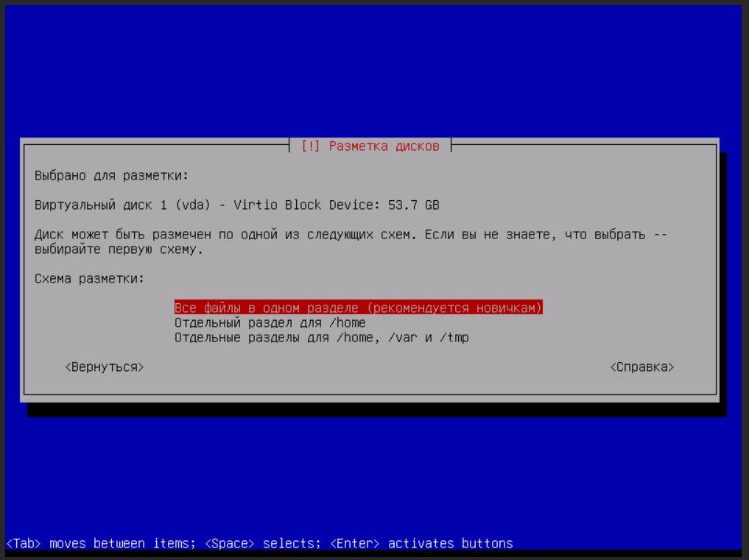
Task: Open help via <Справка> button
Action: coord(641,366)
